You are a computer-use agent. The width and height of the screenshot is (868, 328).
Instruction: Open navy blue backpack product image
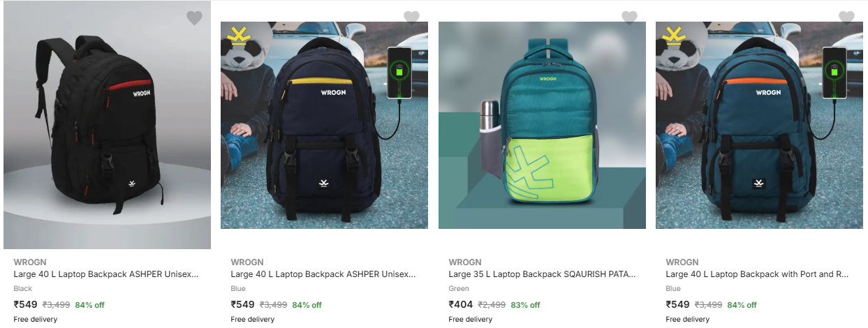pos(324,126)
